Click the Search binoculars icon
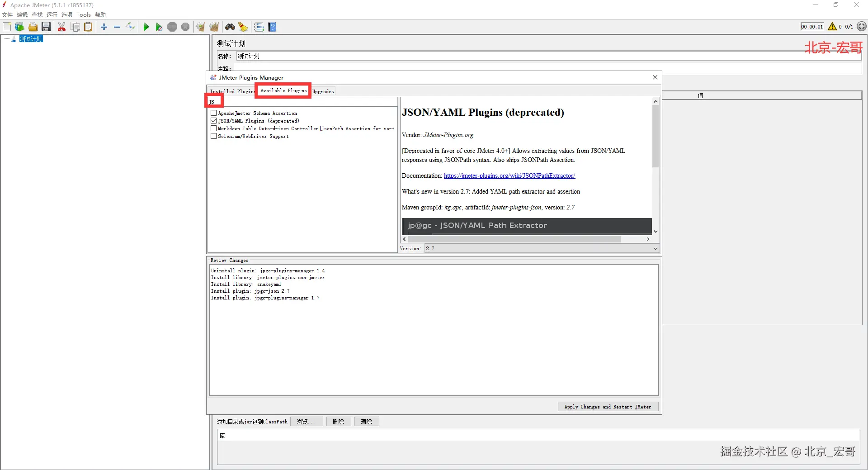Screen dimensions: 868x470 point(230,27)
